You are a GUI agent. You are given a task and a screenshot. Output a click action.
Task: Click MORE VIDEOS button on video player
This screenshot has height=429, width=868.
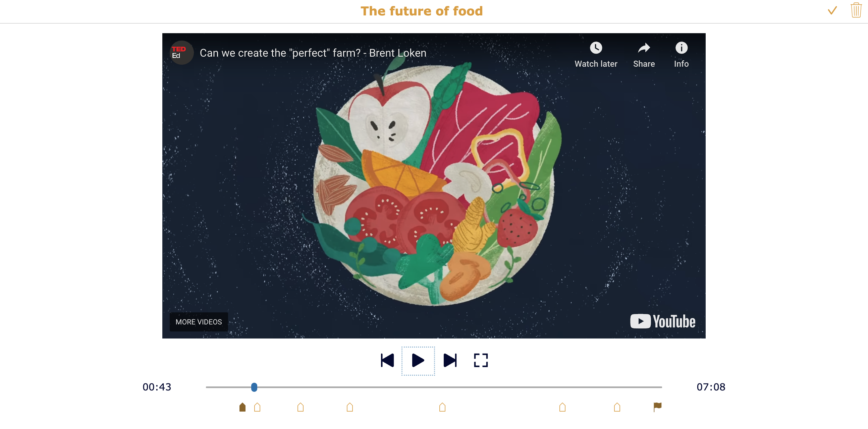[198, 321]
